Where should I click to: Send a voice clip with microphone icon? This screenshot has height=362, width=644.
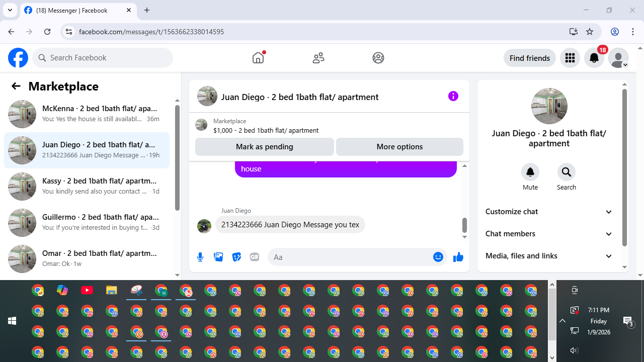click(x=200, y=257)
